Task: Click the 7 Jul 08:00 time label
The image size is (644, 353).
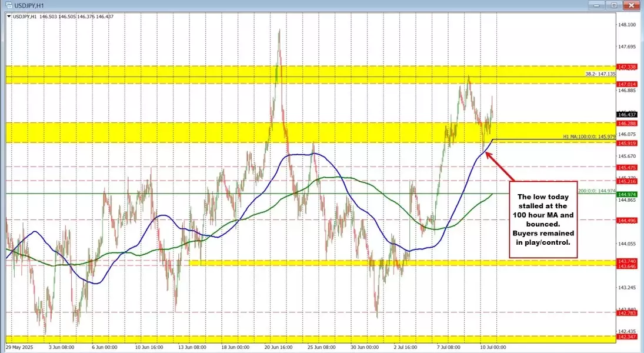Action: [449, 347]
